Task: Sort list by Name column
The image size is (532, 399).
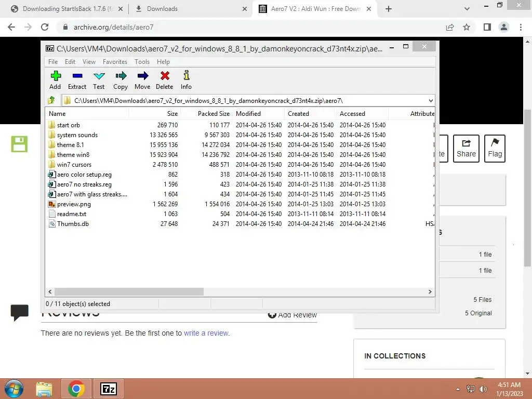Action: [87, 114]
